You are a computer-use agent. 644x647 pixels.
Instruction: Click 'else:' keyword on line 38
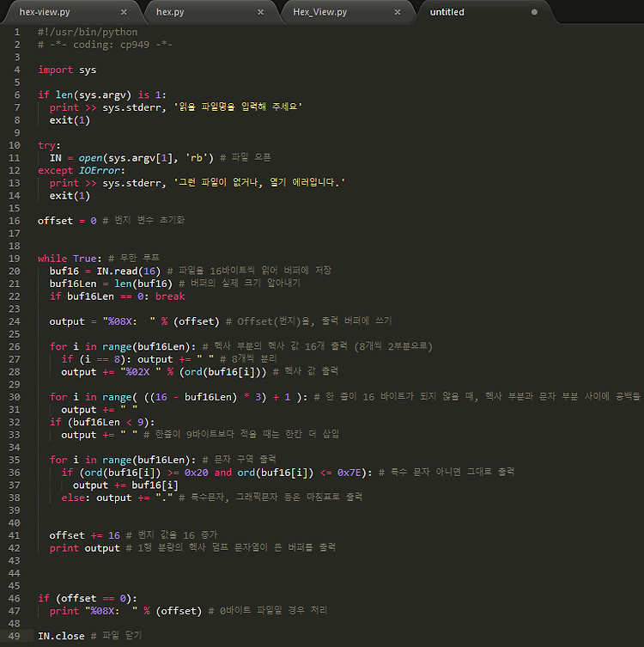(x=76, y=497)
